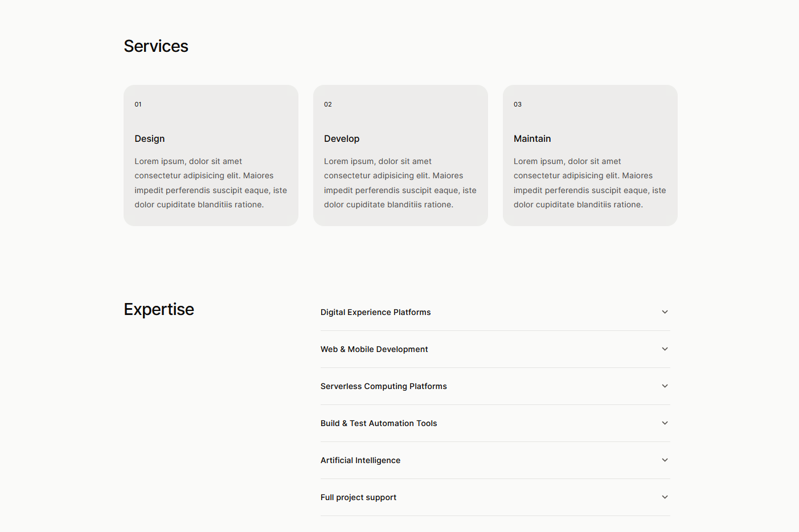The width and height of the screenshot is (799, 532).
Task: Open the Artificial Intelligence accordion label
Action: (360, 460)
